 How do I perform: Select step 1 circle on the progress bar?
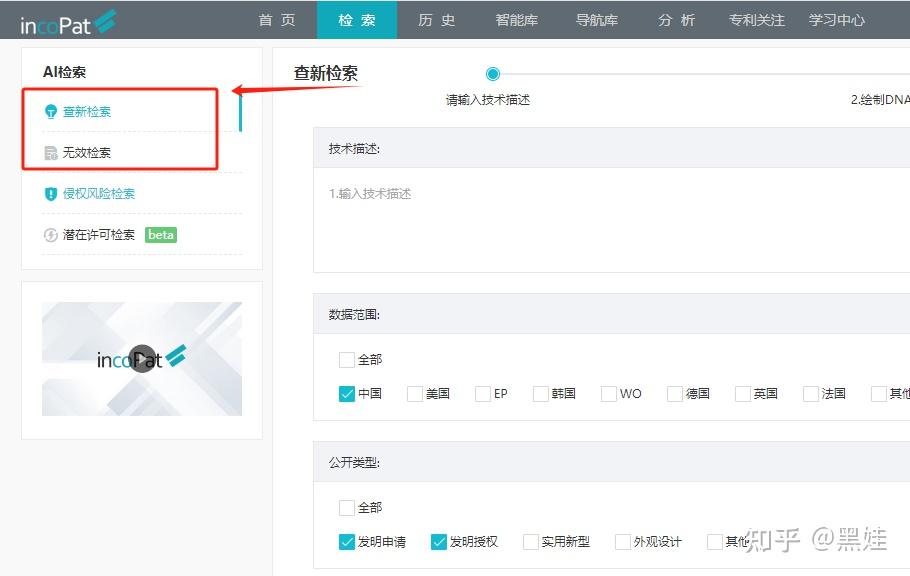491,73
